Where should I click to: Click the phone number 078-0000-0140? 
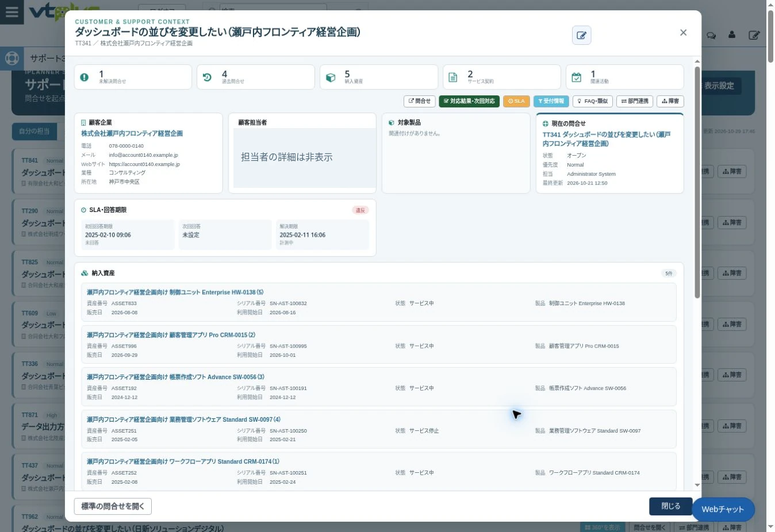click(x=126, y=146)
